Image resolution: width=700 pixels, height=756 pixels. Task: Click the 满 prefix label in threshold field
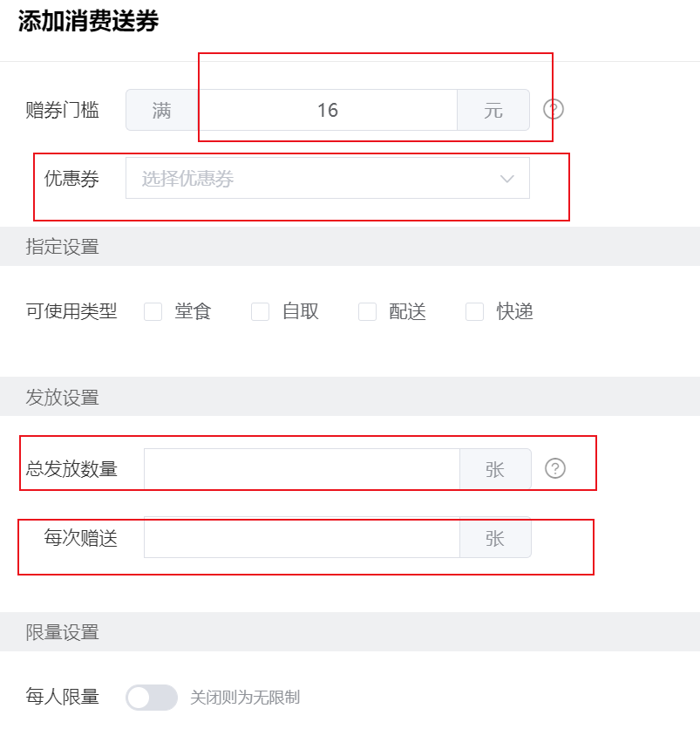162,110
